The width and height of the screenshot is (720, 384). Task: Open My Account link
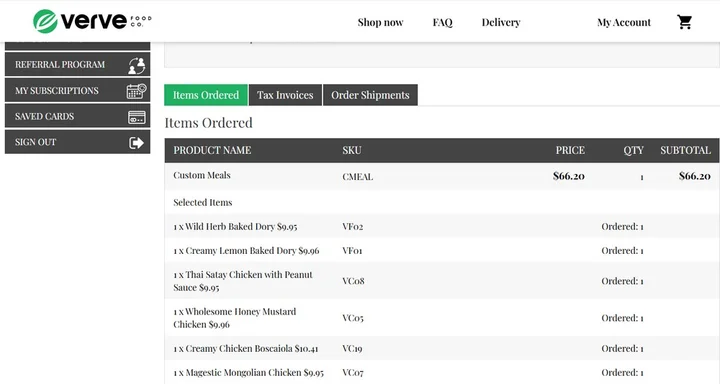coord(624,22)
